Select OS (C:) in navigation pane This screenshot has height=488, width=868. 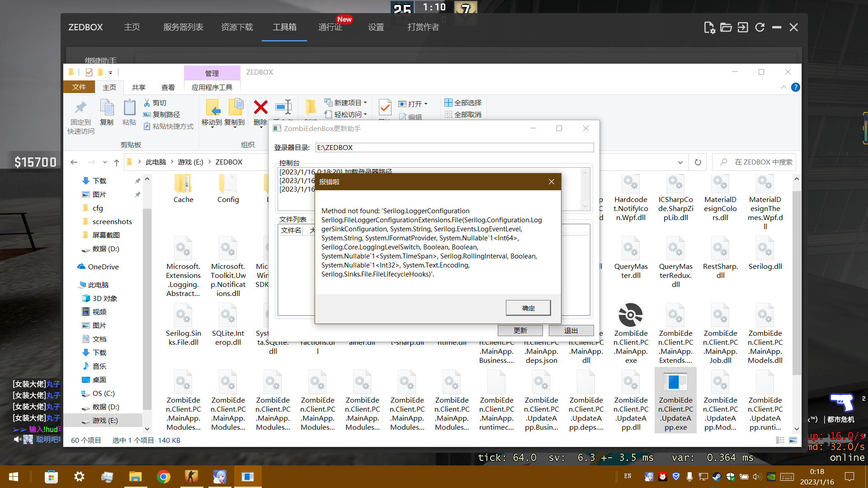(104, 394)
